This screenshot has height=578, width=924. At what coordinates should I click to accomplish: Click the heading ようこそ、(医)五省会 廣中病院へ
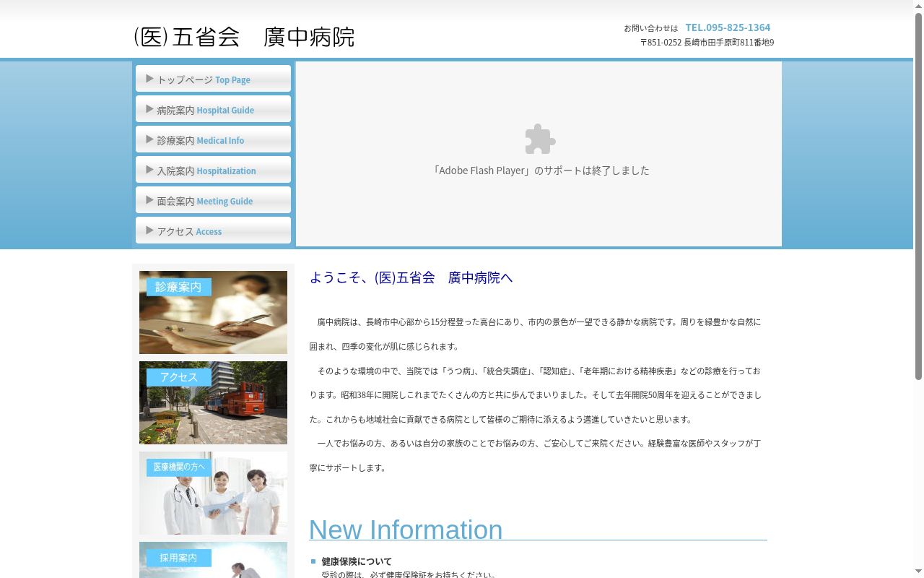tap(411, 277)
